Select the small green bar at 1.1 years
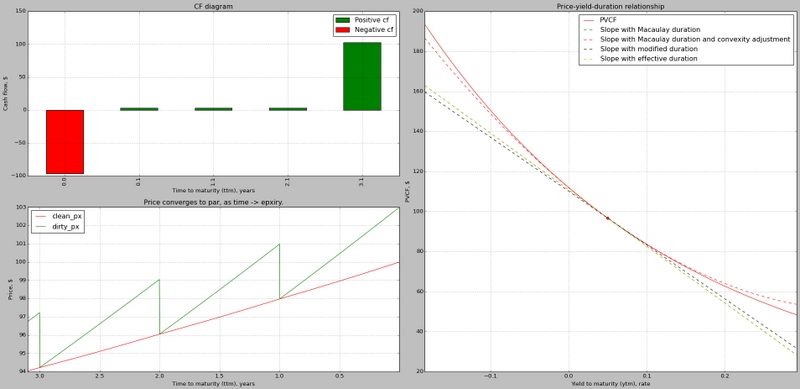Image resolution: width=800 pixels, height=389 pixels. coord(213,109)
